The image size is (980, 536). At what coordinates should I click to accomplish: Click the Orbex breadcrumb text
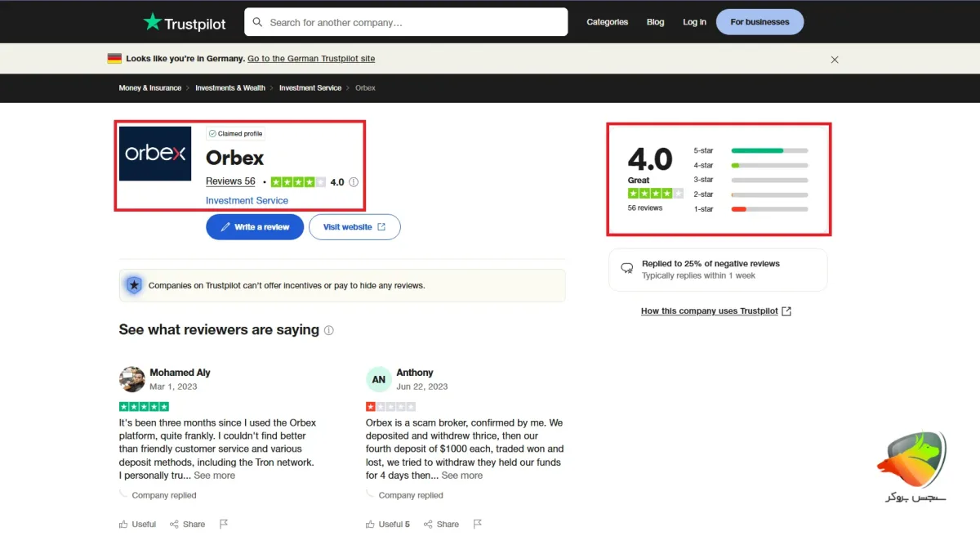(x=365, y=88)
